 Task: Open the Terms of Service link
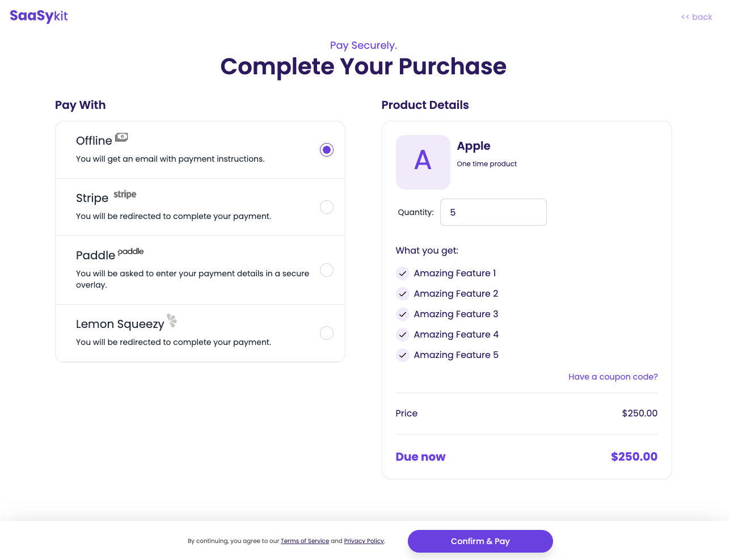(x=305, y=541)
